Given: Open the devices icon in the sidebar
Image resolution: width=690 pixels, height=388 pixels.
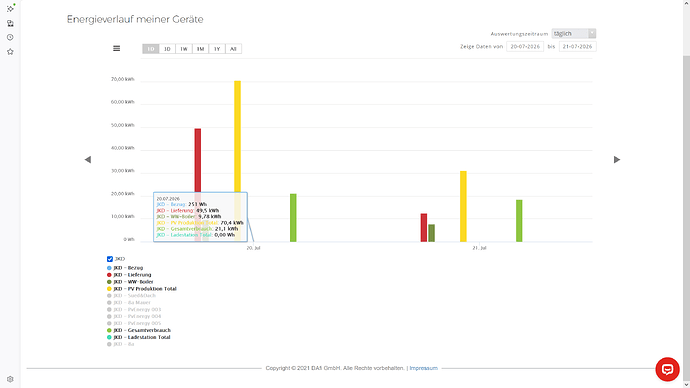Looking at the screenshot, I should point(10,23).
